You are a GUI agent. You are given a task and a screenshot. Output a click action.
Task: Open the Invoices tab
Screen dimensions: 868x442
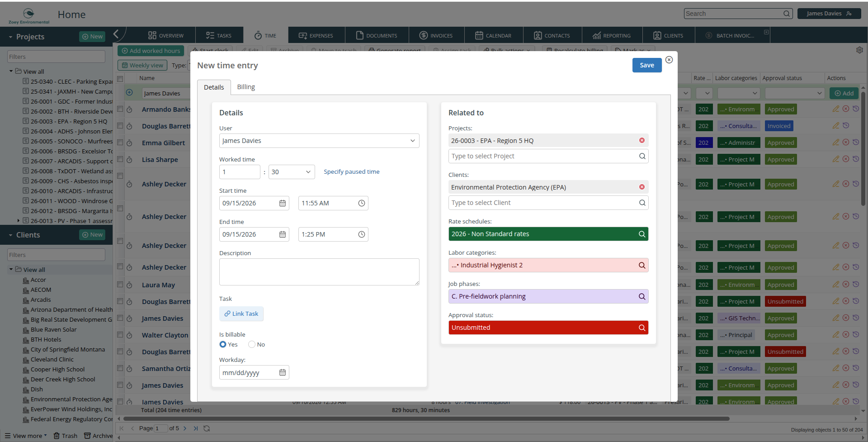pos(436,35)
